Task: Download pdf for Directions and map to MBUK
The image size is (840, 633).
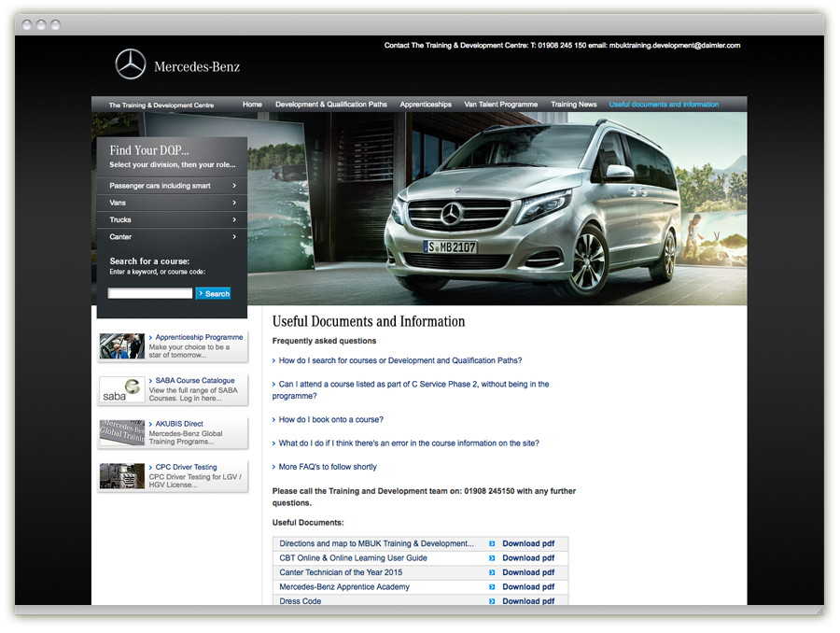Action: tap(527, 543)
